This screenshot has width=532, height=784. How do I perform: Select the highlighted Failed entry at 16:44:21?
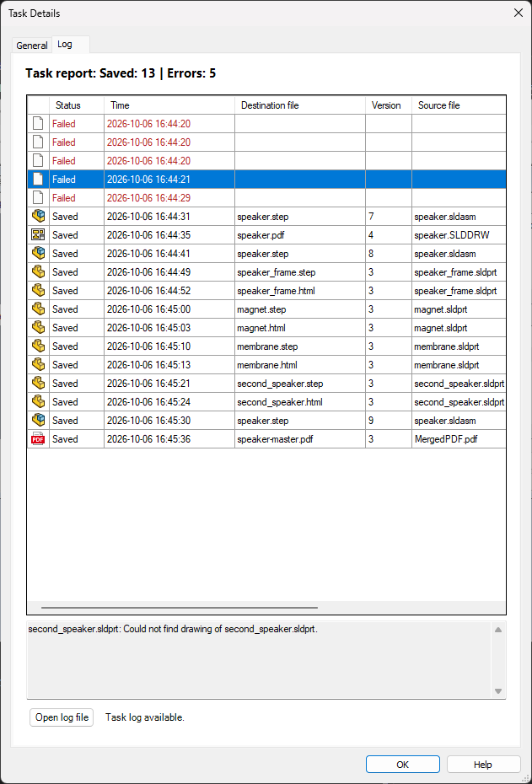click(x=266, y=179)
